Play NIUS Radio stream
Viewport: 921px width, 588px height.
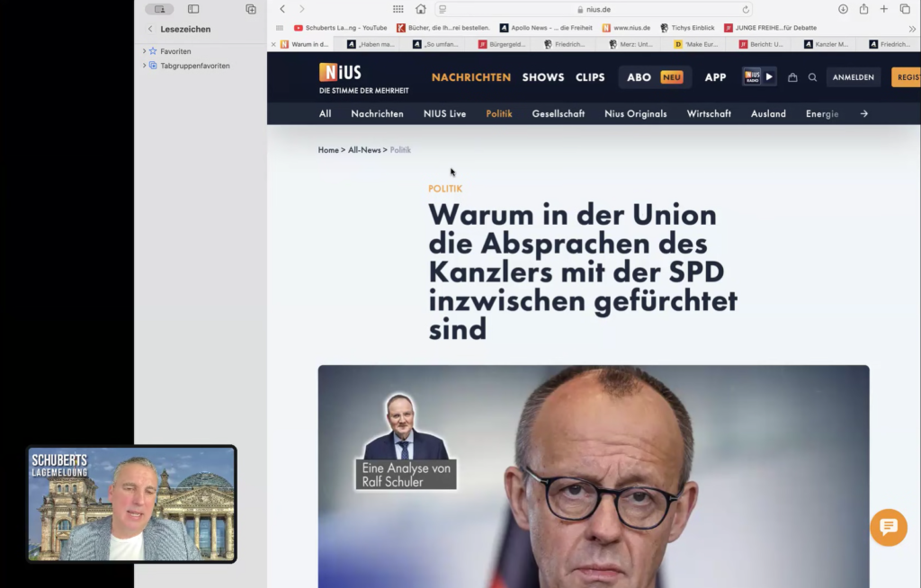coord(768,77)
